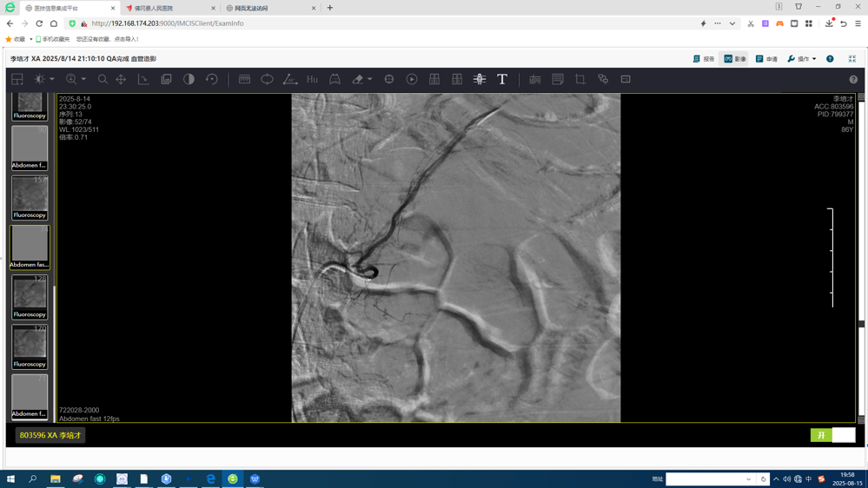Click the 申请 request button

click(766, 59)
